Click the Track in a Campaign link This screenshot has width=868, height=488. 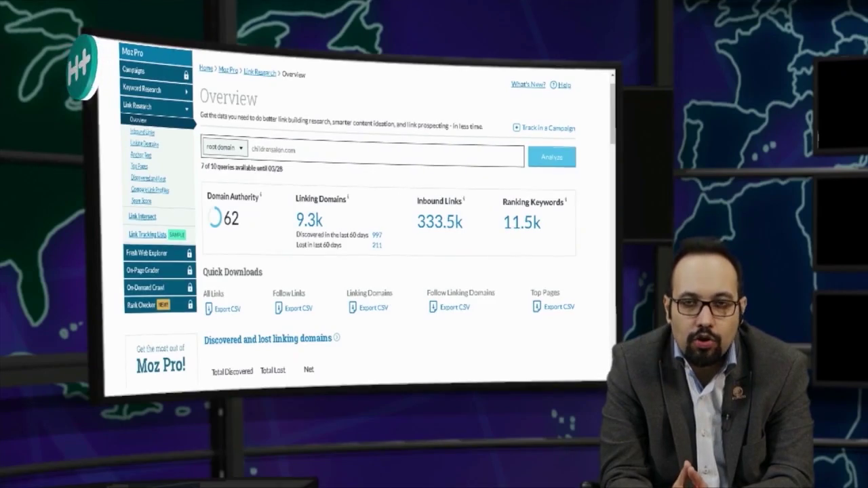[549, 127]
